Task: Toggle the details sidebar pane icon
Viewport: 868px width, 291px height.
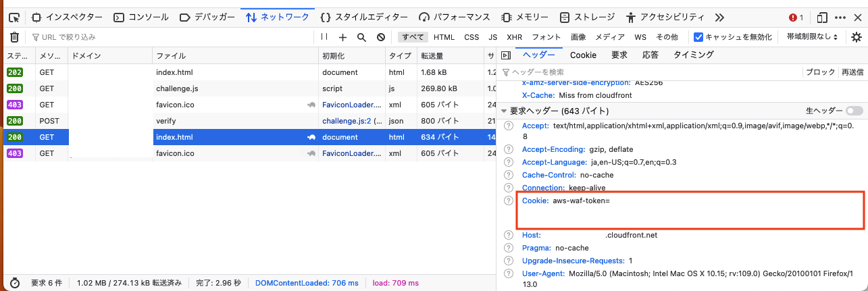Action: 505,55
